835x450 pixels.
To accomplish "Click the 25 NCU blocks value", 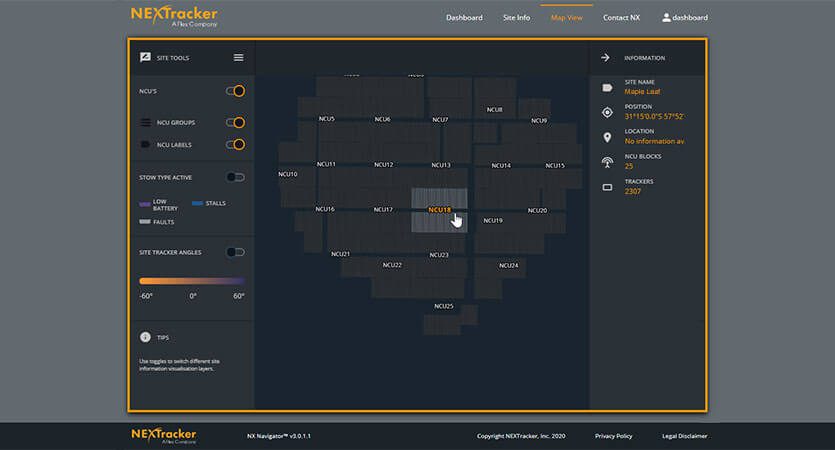I will pyautogui.click(x=629, y=166).
